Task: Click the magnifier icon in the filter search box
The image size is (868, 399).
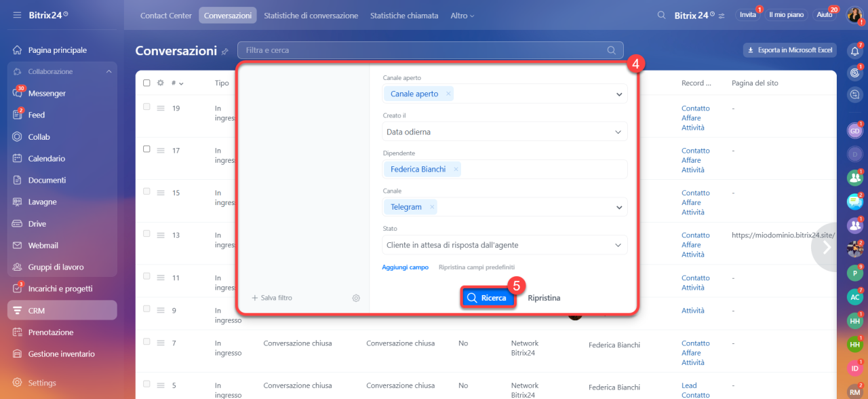Action: click(612, 50)
